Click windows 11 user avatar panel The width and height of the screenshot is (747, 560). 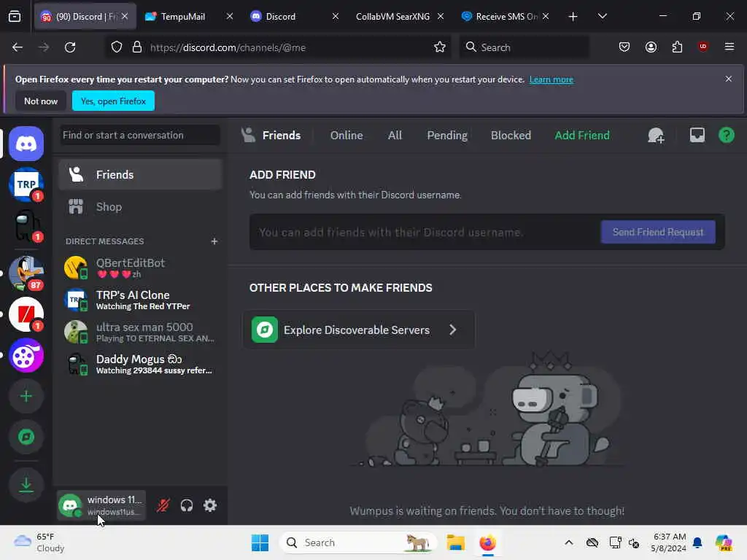tap(101, 505)
